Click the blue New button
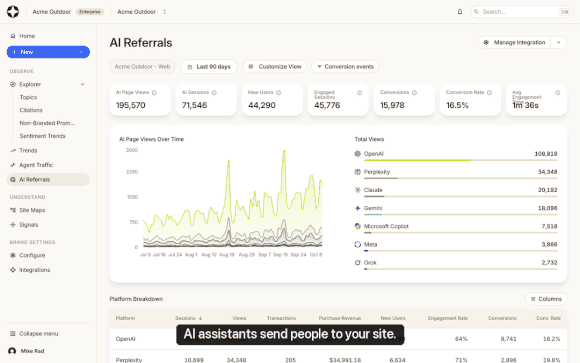Screen dimensions: 580x363 (x=48, y=52)
